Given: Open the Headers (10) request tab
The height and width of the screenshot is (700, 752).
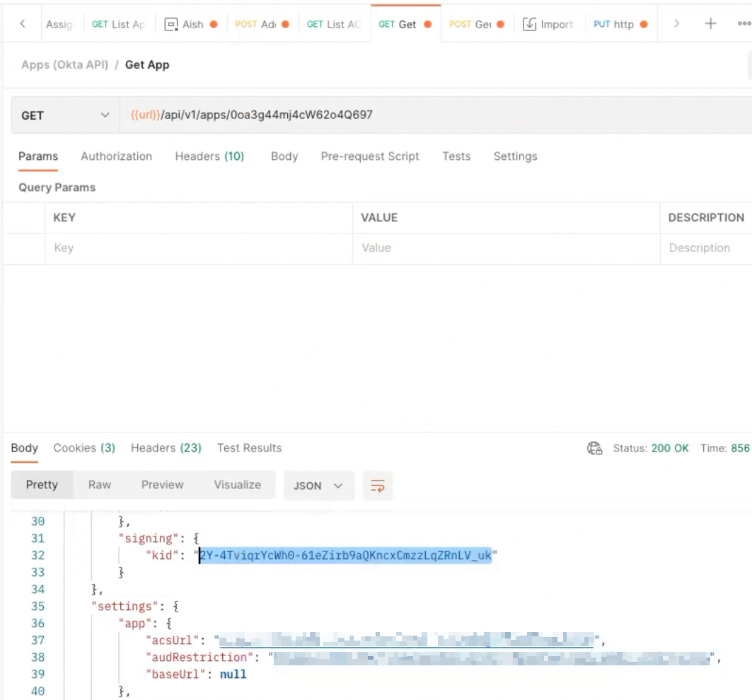Looking at the screenshot, I should coord(209,156).
